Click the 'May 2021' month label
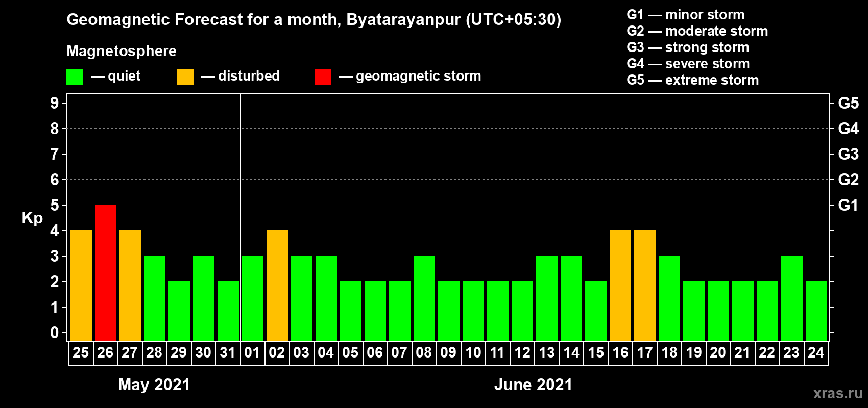868x408 pixels. [x=154, y=385]
